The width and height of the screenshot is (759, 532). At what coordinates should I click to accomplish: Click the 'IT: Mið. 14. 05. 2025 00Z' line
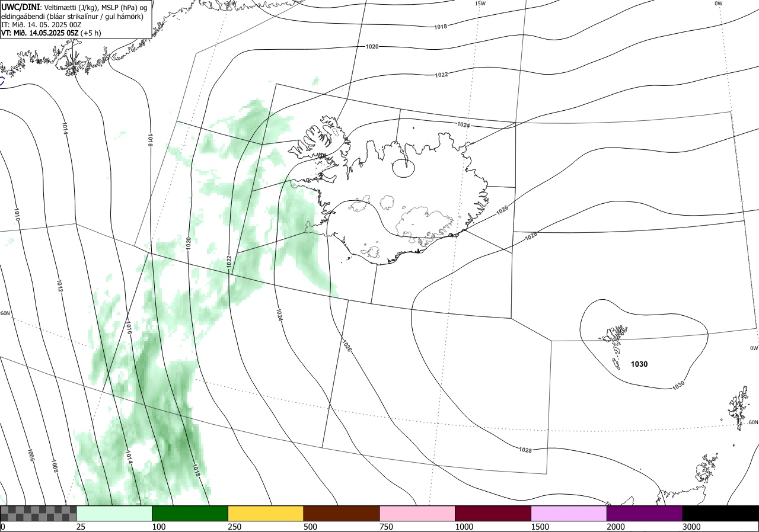[41, 25]
